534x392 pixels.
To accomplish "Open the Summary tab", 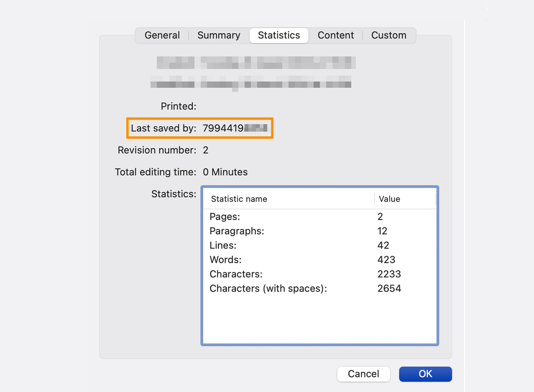I will pyautogui.click(x=218, y=35).
